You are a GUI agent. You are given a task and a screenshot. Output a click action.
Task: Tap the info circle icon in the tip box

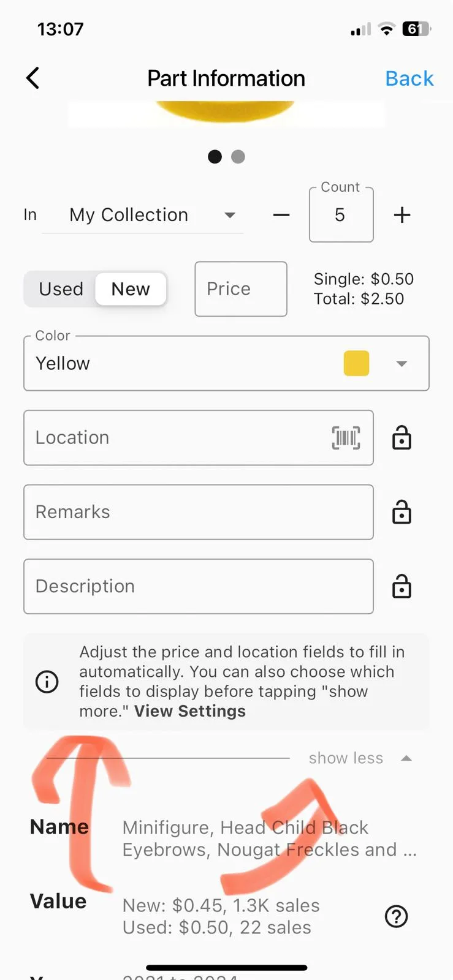coord(47,682)
